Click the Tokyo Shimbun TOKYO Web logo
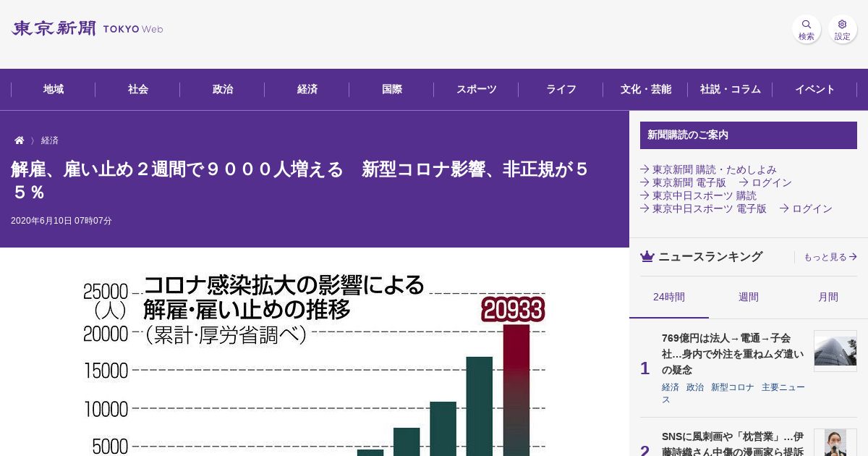Image resolution: width=868 pixels, height=456 pixels. click(88, 29)
